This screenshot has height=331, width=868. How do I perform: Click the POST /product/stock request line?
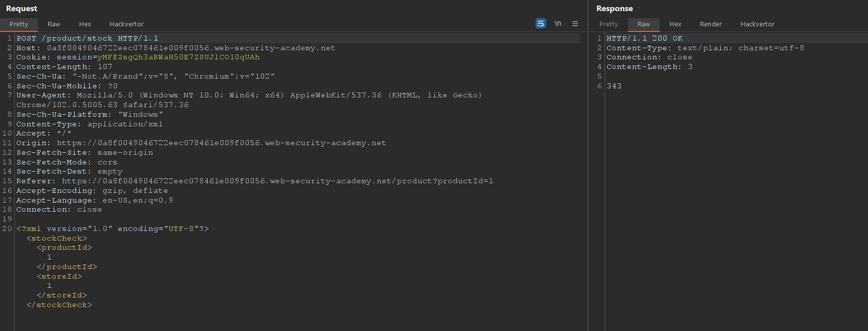click(x=87, y=38)
